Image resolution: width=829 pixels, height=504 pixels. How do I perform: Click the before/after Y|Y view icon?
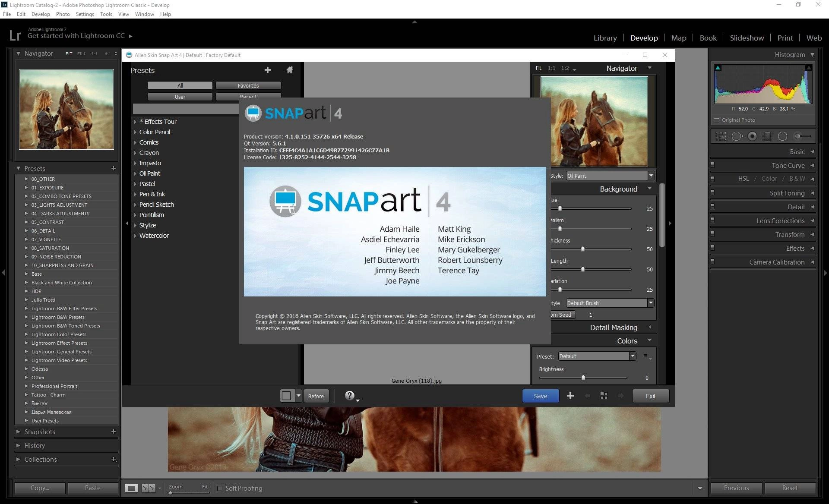click(x=149, y=488)
